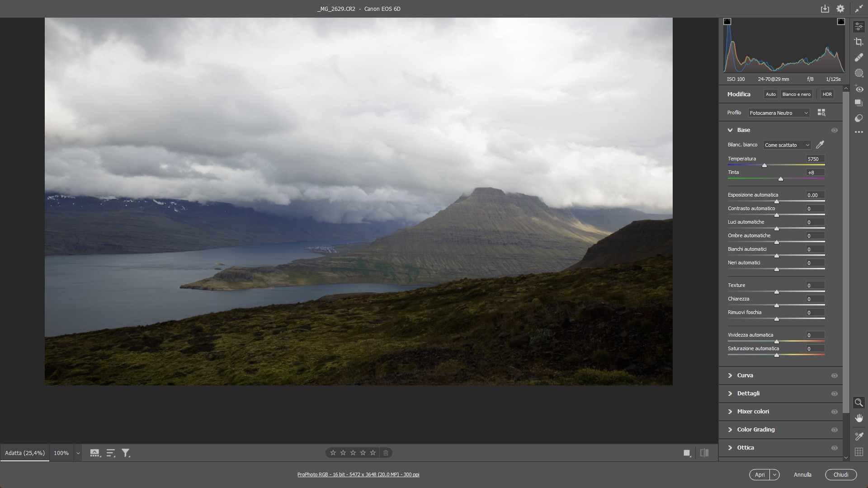Click the Temperatura value field 5750

click(x=816, y=159)
